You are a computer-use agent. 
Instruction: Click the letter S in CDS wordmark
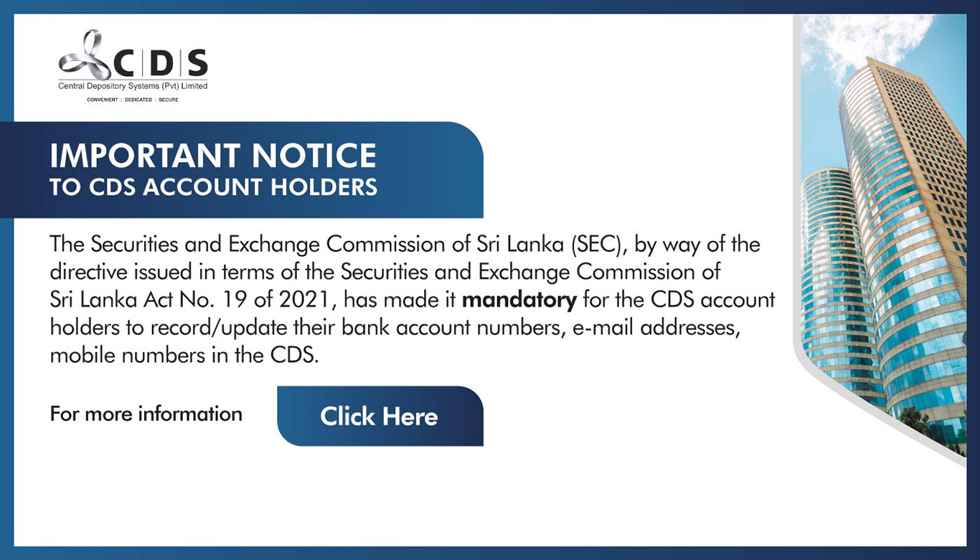(x=197, y=65)
